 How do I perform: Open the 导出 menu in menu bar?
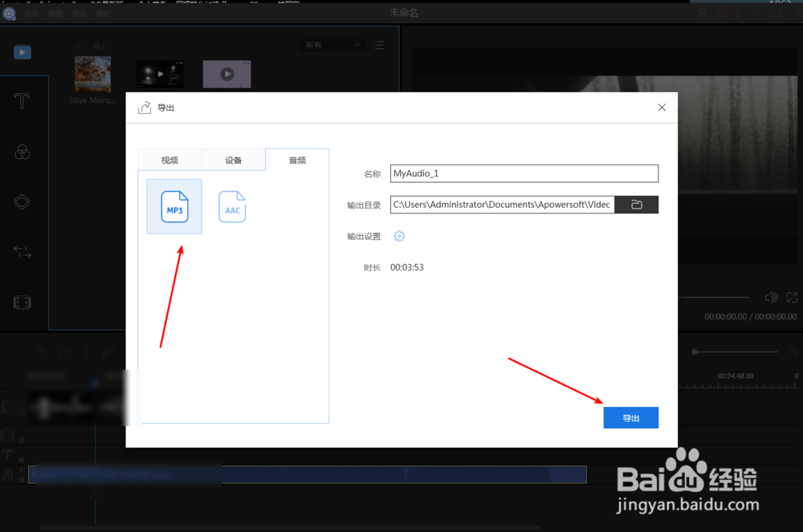click(79, 14)
